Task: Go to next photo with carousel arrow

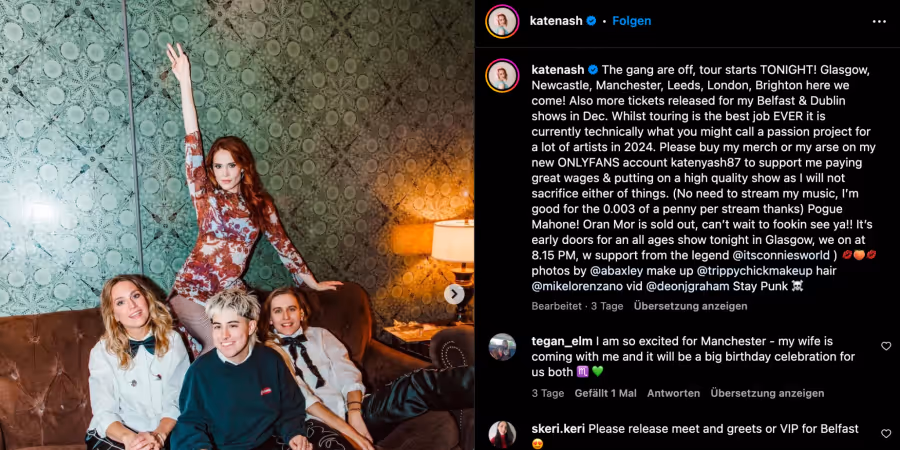Action: click(x=454, y=294)
